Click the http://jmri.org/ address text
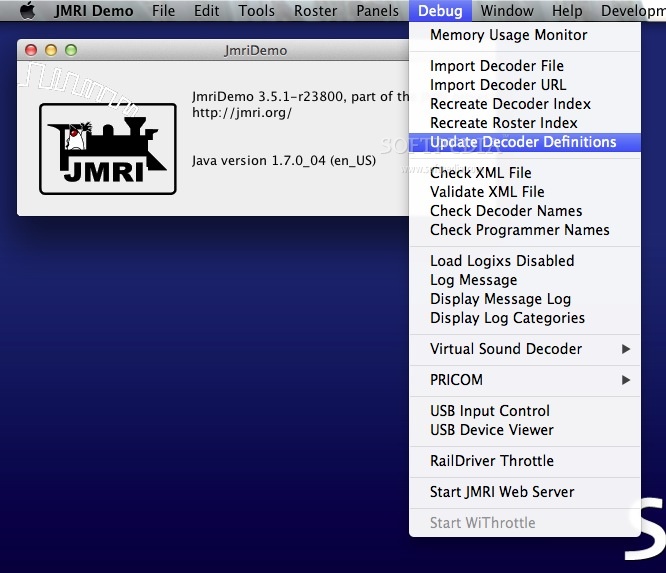 point(242,113)
